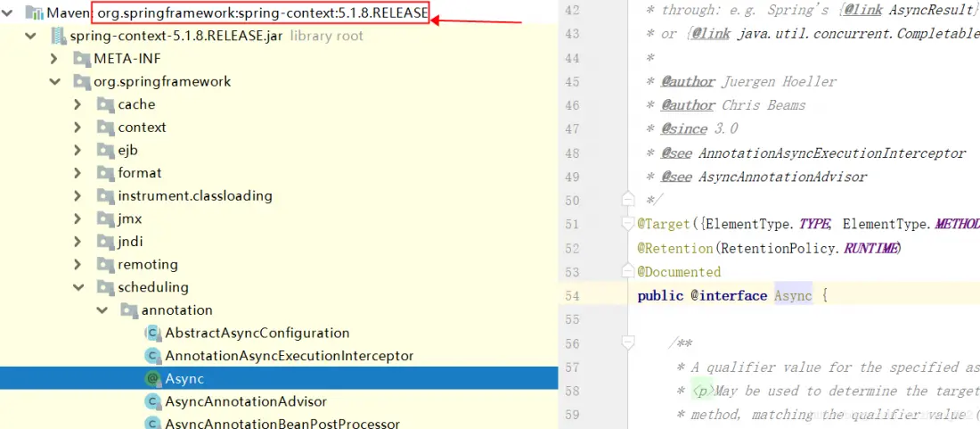The height and width of the screenshot is (429, 980).
Task: Open the AnnotationAsyncExecutionInterceptor class
Action: 290,357
